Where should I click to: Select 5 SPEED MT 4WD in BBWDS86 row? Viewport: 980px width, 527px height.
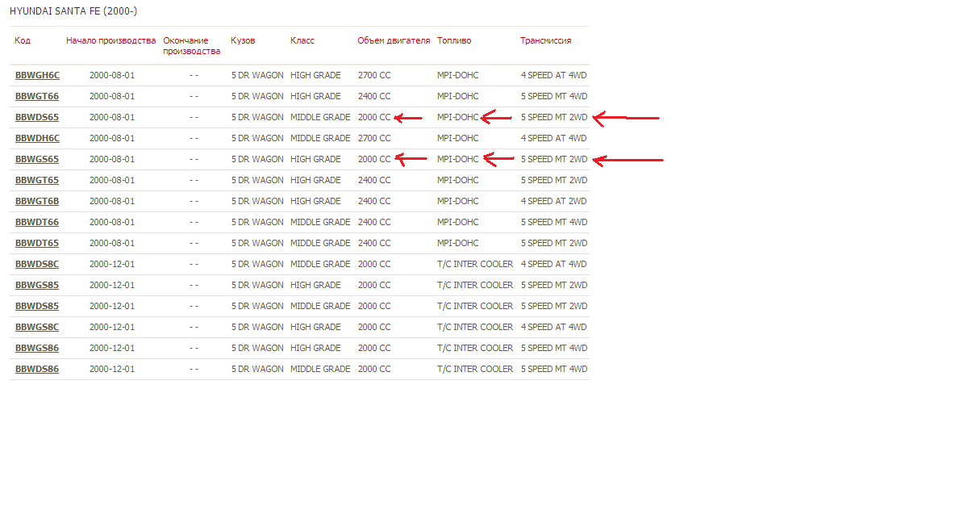coord(554,369)
